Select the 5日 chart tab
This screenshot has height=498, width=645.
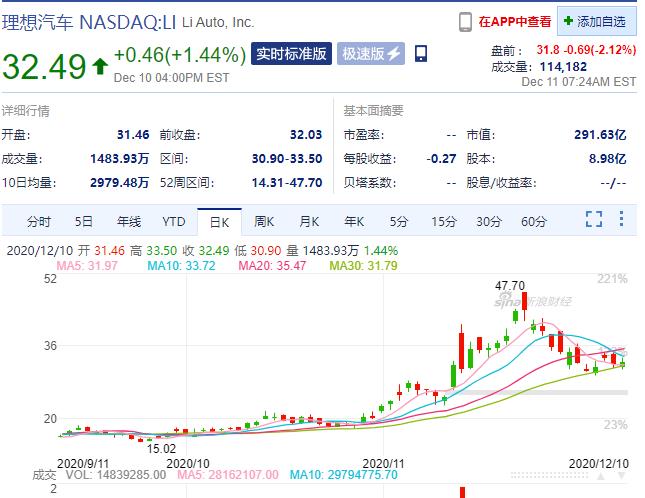(84, 222)
